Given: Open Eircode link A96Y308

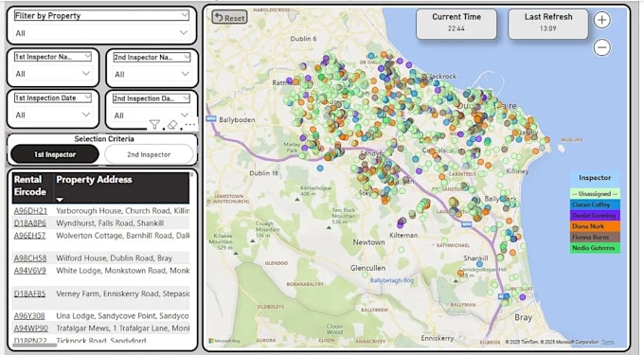Looking at the screenshot, I should pos(29,315).
